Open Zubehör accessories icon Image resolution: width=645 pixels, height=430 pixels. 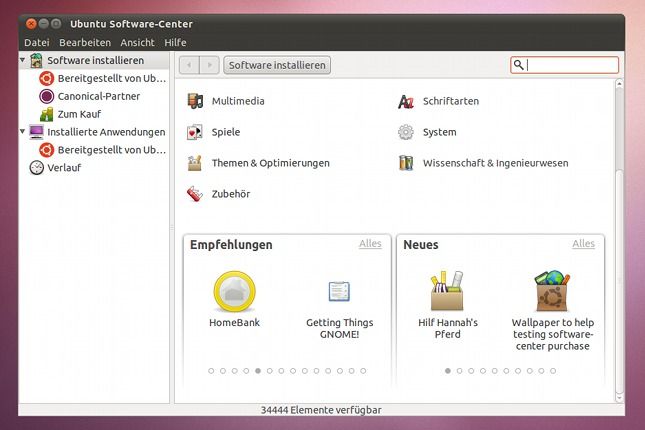tap(194, 194)
